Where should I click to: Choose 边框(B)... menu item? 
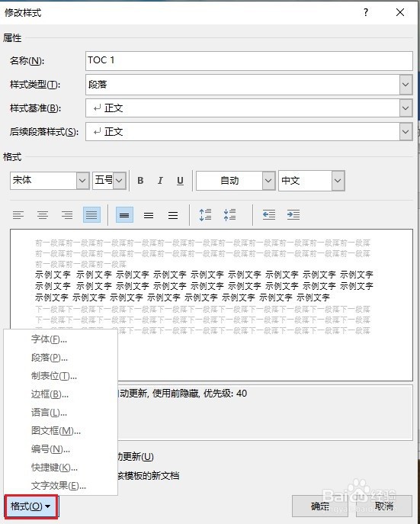coord(60,394)
